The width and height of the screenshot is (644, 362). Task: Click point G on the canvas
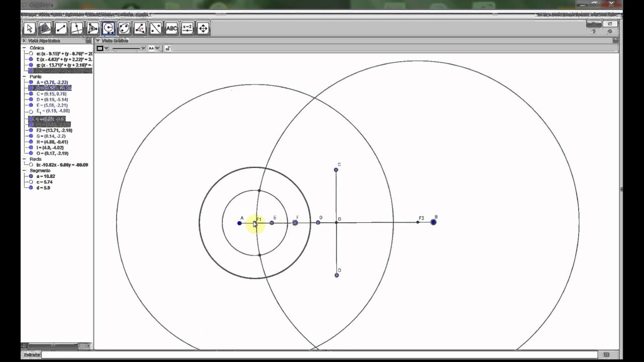[318, 222]
